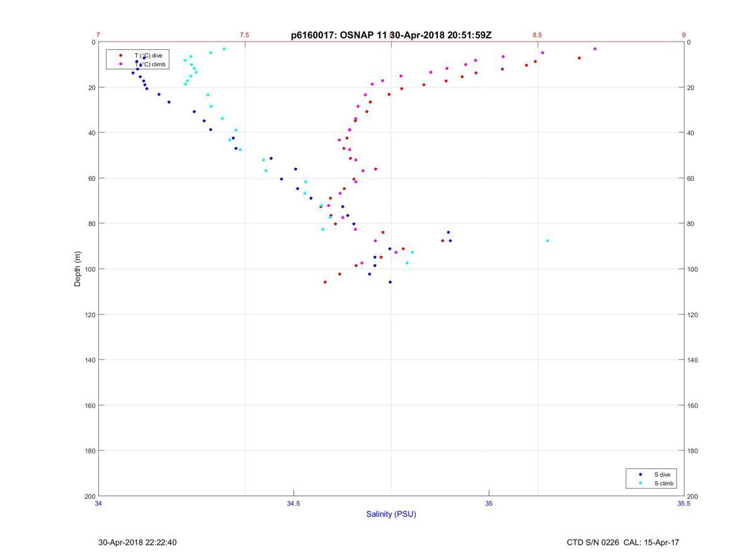
Task: Click depth tick "200" on the left axis
Action: click(89, 496)
